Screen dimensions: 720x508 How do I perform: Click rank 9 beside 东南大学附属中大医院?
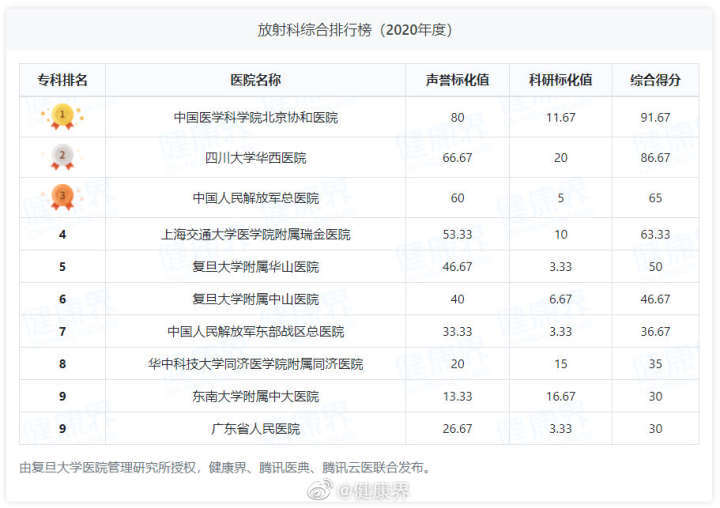62,396
